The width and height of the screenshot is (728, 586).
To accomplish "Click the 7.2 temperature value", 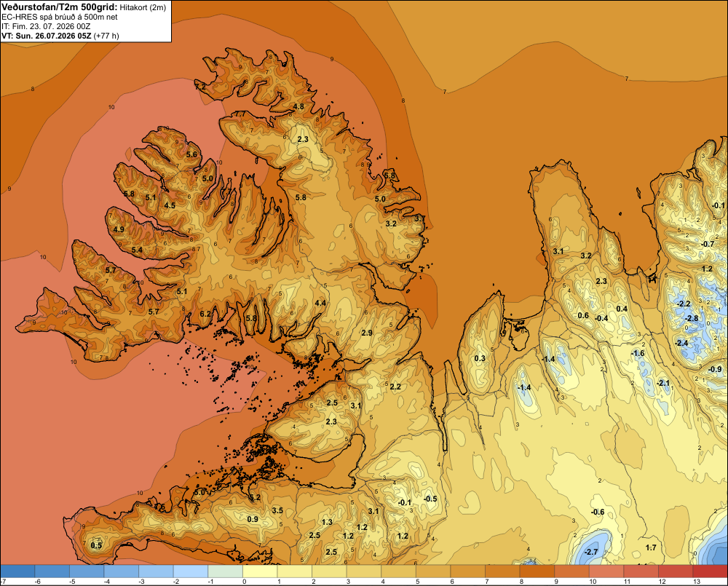I will (200, 87).
